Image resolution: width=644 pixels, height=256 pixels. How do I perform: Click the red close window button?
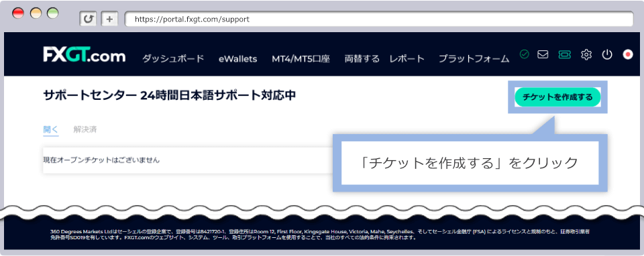coord(19,13)
